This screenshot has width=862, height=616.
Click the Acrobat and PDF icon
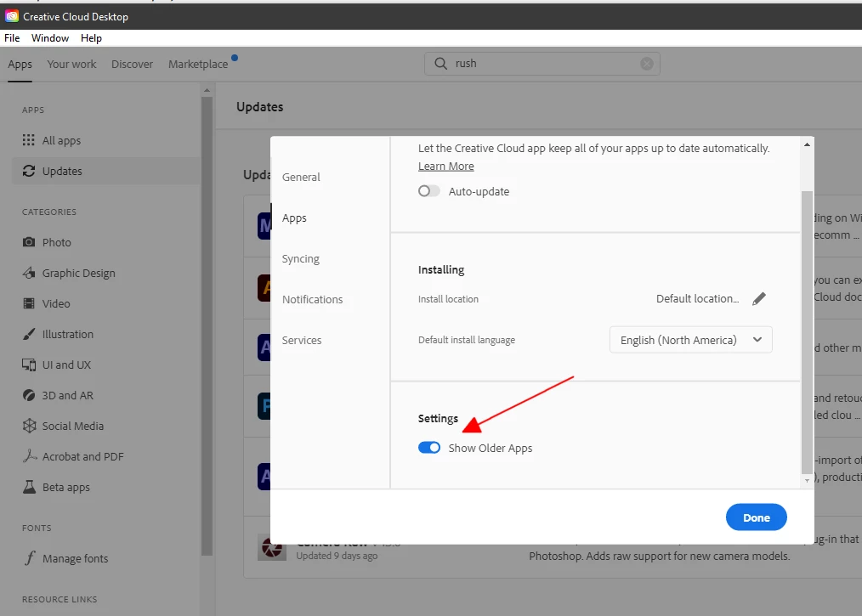[29, 456]
